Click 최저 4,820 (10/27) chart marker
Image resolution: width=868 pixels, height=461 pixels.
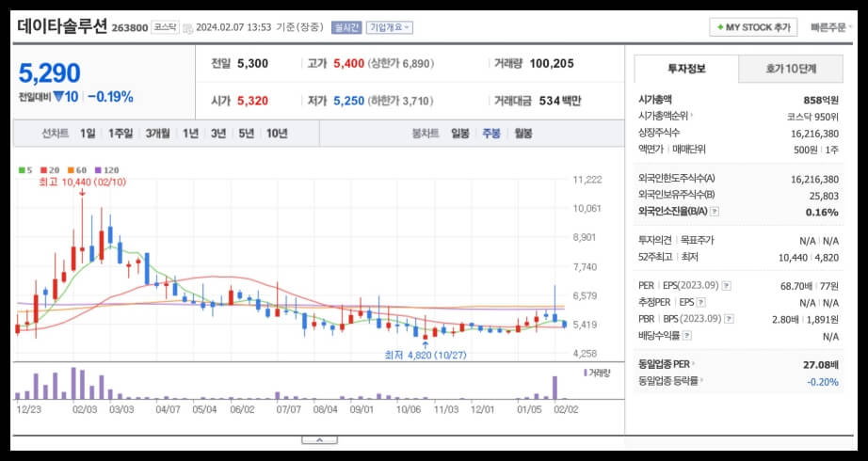[426, 356]
